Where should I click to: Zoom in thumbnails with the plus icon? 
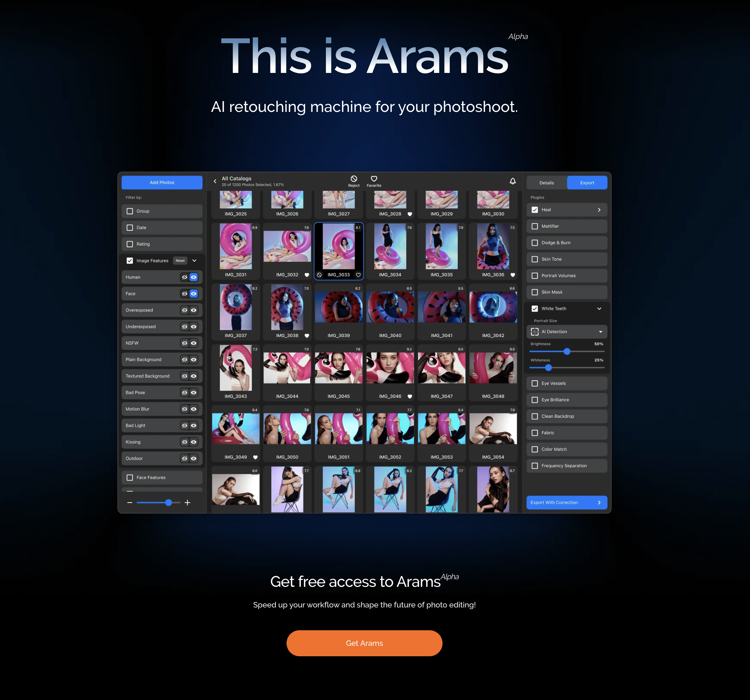pyautogui.click(x=187, y=502)
